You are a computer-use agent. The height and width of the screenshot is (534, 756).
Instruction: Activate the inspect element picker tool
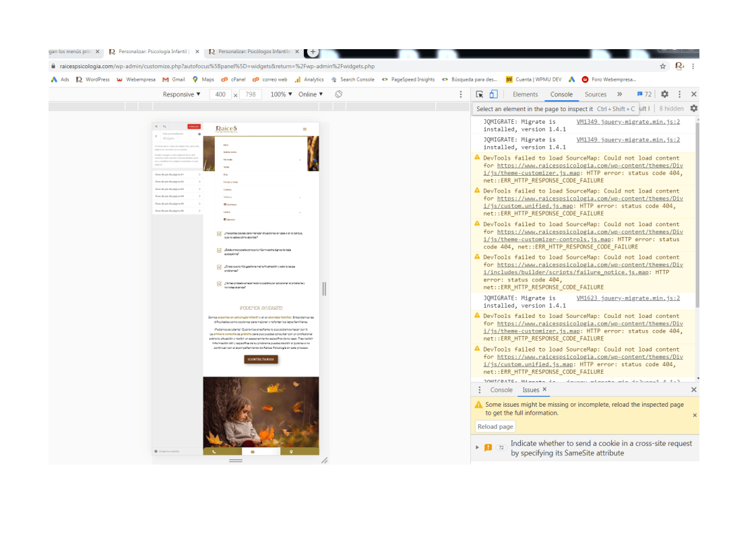coord(479,94)
